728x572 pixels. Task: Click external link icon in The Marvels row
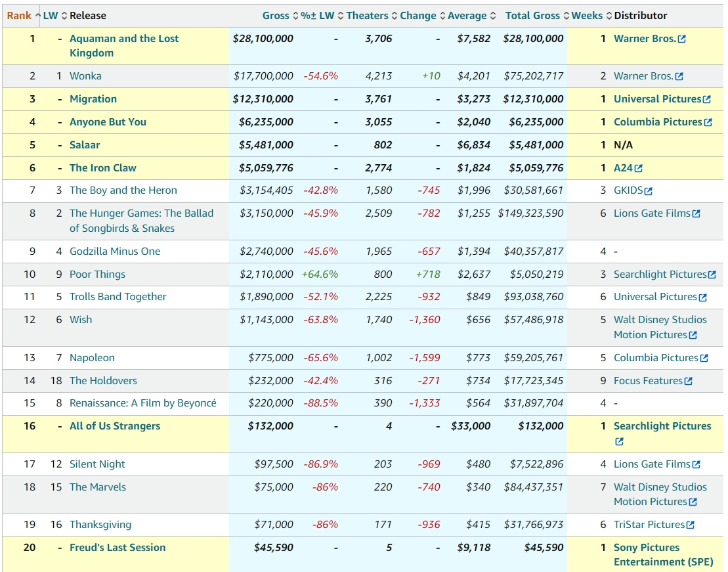point(693,502)
